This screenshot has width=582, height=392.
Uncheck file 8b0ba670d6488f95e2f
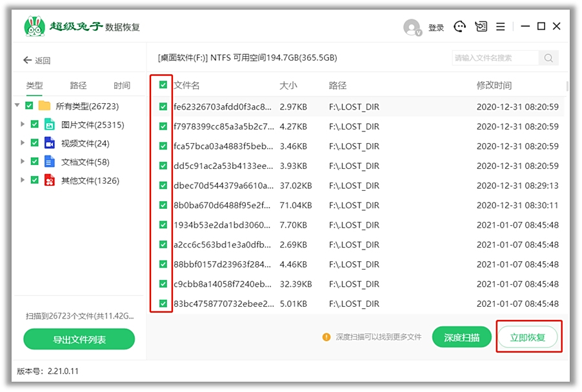click(x=163, y=205)
